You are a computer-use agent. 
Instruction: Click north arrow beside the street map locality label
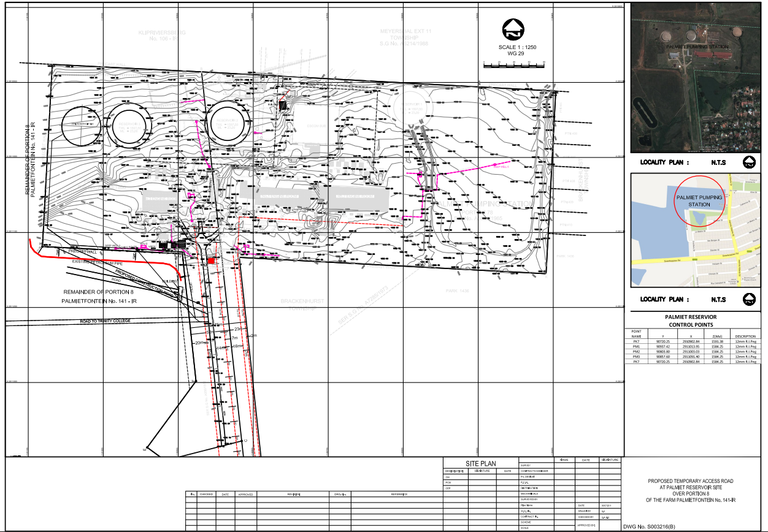[x=748, y=299]
